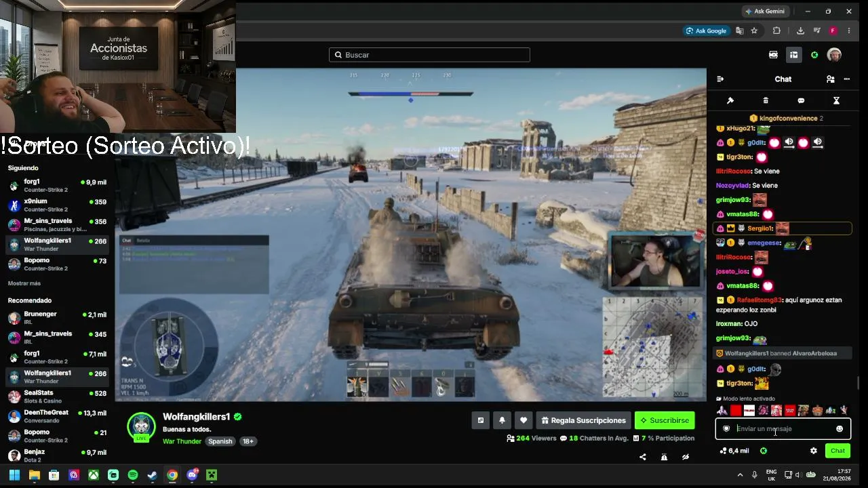
Task: Click the report siren icon under stream
Action: point(664,457)
